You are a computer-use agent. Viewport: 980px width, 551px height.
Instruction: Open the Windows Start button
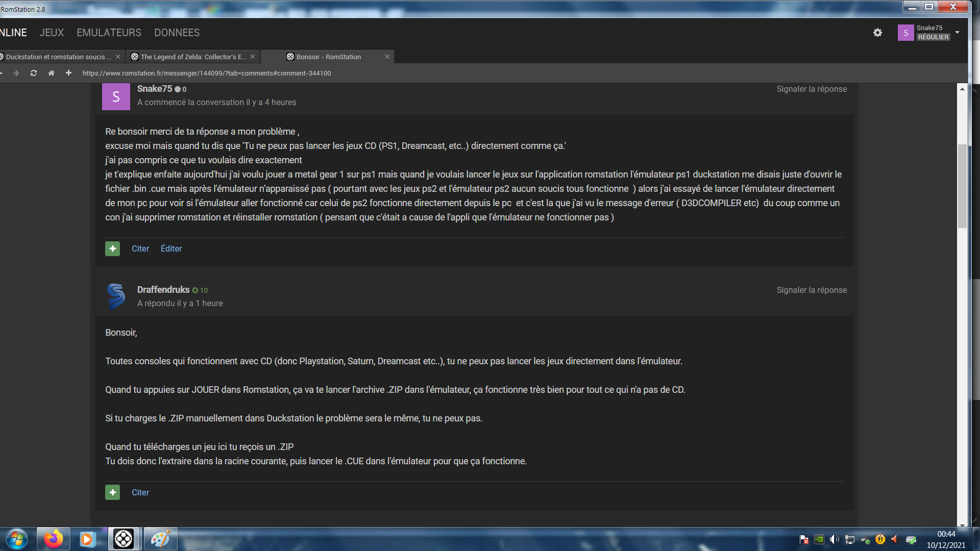coord(16,539)
